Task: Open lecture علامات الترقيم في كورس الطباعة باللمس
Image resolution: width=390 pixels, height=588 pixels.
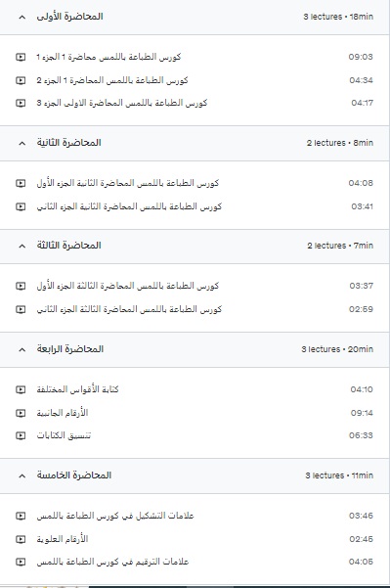Action: pos(112,562)
